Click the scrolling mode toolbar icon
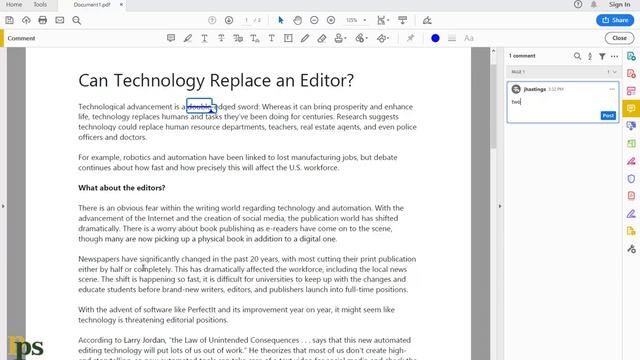 point(402,20)
